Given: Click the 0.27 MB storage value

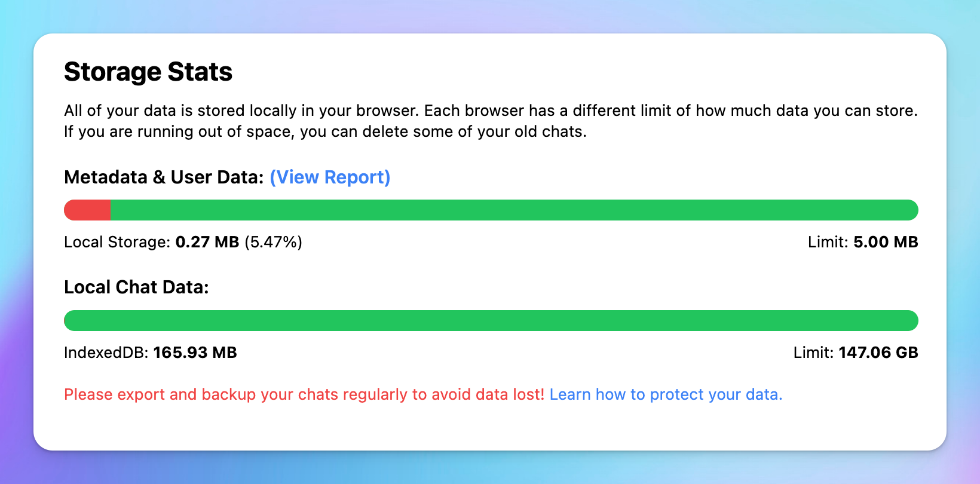Looking at the screenshot, I should click(207, 242).
